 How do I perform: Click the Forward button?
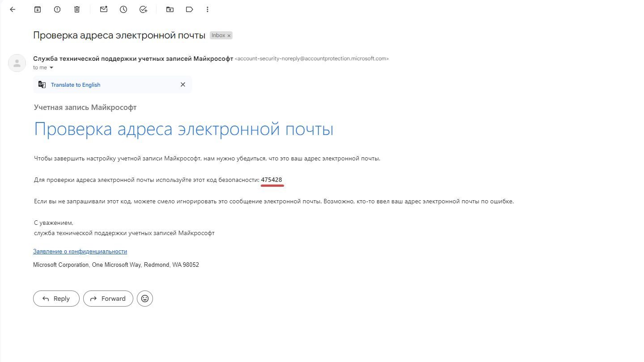click(108, 299)
